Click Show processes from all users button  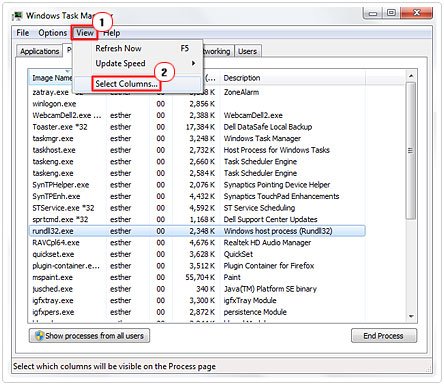click(x=89, y=336)
